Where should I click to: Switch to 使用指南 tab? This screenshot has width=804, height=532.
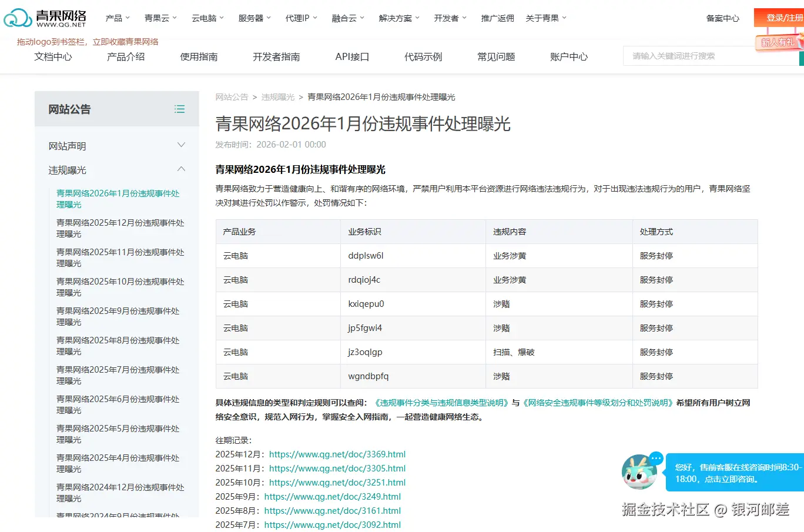pos(199,56)
